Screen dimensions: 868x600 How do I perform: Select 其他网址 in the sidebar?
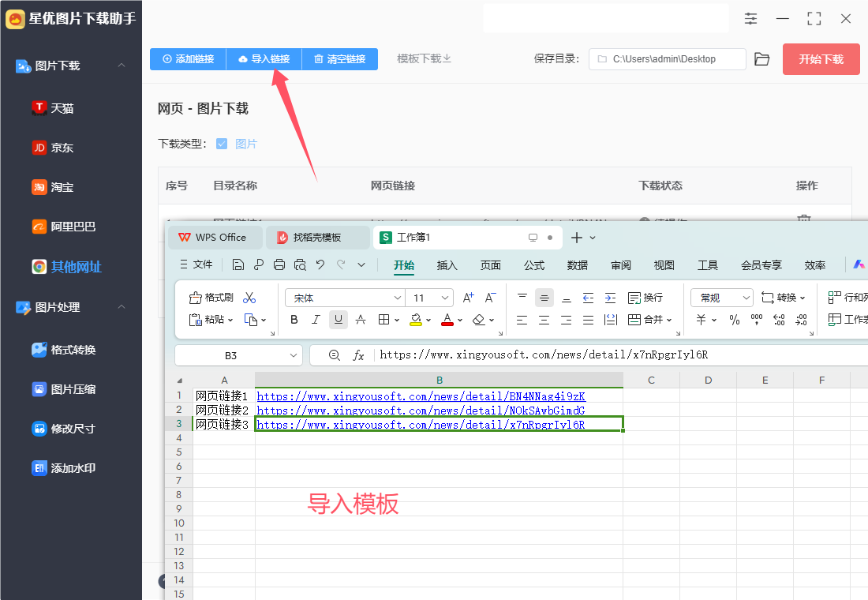(67, 267)
